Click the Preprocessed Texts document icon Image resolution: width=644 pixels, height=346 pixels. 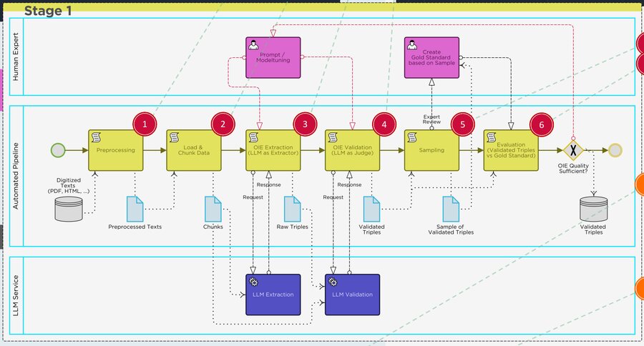coord(135,209)
